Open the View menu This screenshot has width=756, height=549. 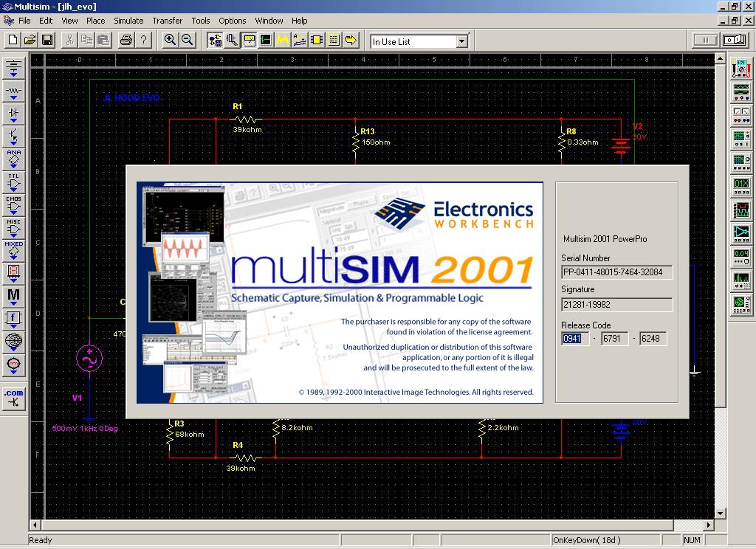coord(69,21)
